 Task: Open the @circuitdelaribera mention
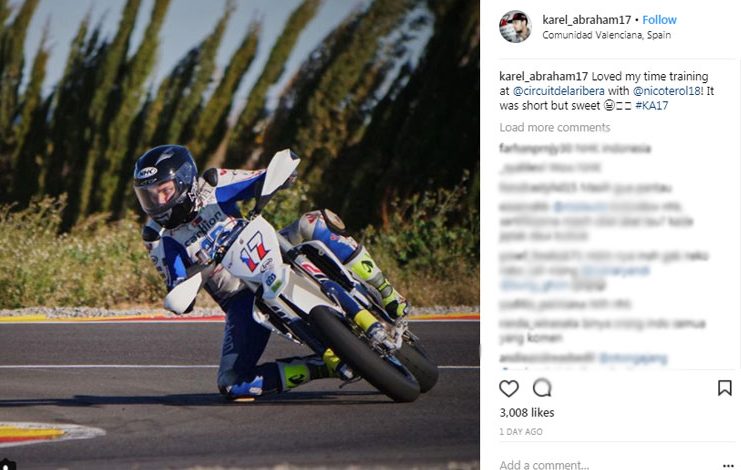[x=559, y=91]
